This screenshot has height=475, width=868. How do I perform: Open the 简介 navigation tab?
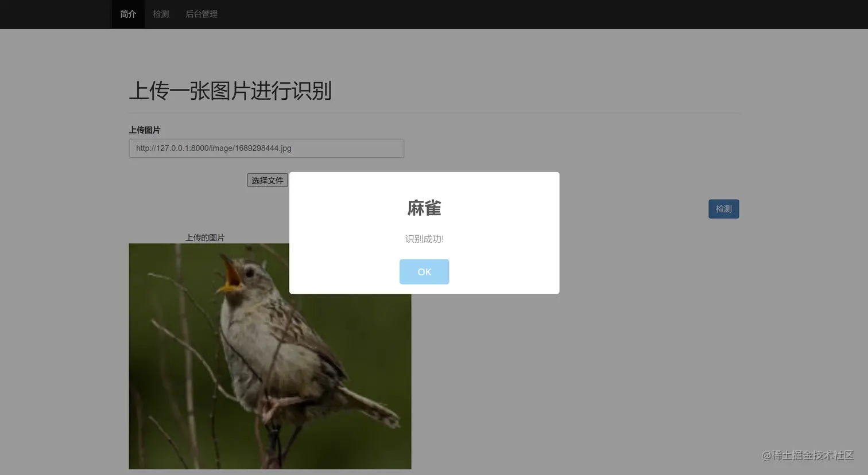(127, 14)
